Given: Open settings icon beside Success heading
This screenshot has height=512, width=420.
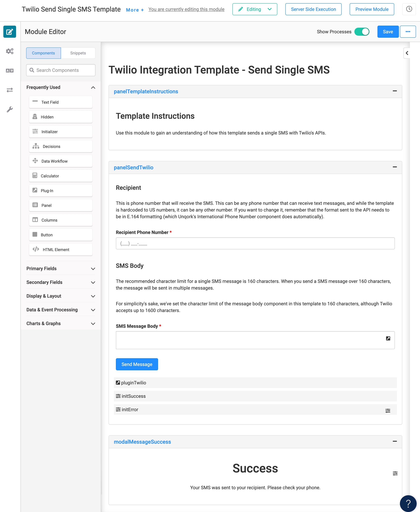Looking at the screenshot, I should tap(395, 473).
